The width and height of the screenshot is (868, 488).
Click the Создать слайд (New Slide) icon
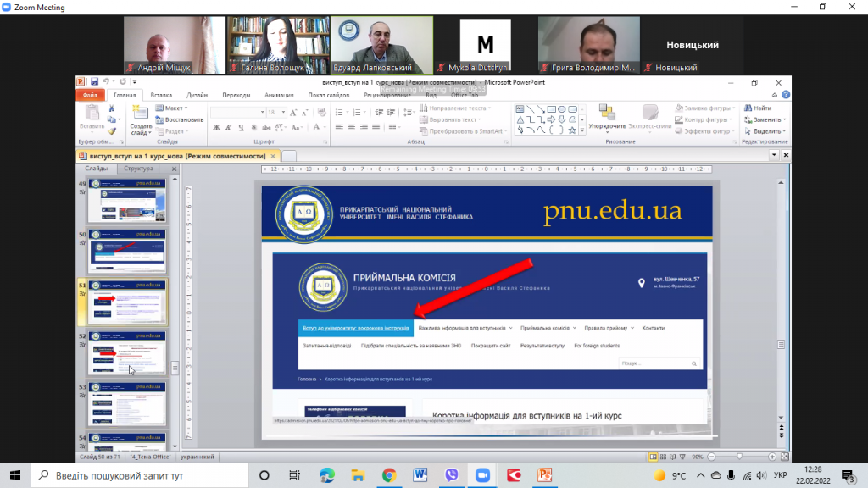click(x=140, y=114)
